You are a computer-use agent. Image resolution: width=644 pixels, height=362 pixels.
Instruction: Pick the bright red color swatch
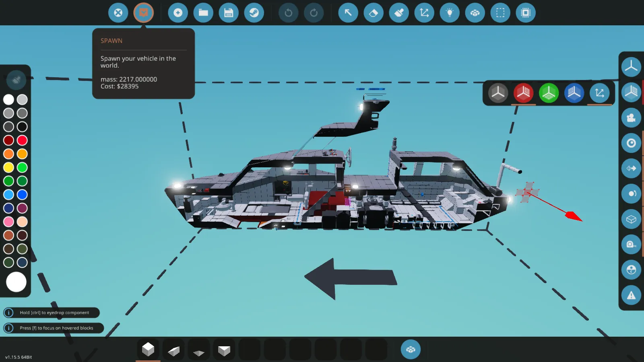pyautogui.click(x=22, y=140)
